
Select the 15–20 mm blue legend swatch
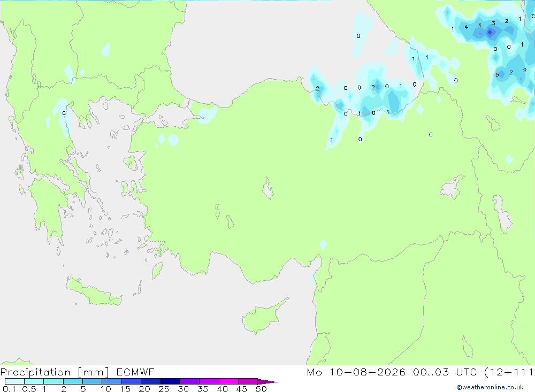tap(131, 381)
